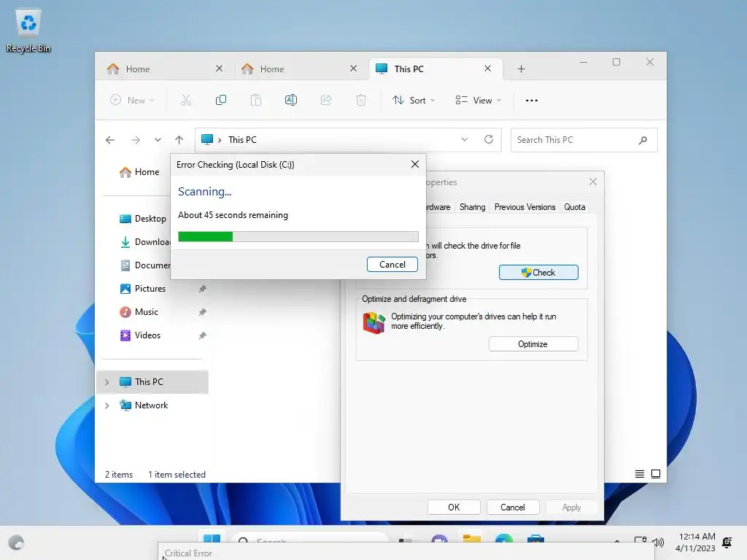Open the Hardware tab in Properties

pos(438,207)
